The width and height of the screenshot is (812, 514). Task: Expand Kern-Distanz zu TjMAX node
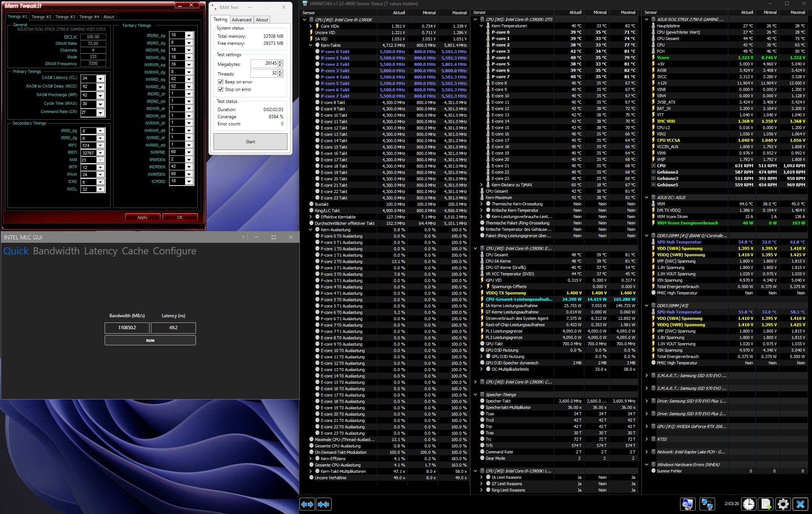(482, 185)
